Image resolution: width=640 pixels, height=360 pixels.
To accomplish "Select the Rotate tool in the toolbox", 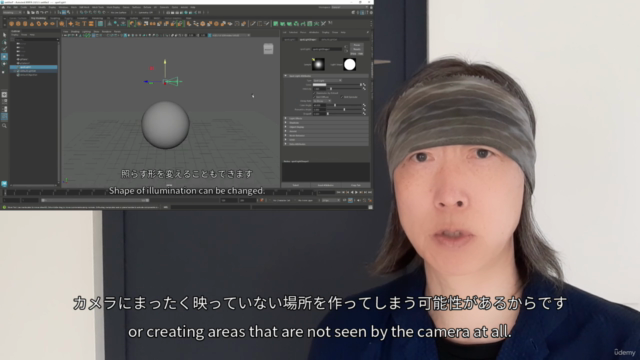I will click(x=4, y=64).
